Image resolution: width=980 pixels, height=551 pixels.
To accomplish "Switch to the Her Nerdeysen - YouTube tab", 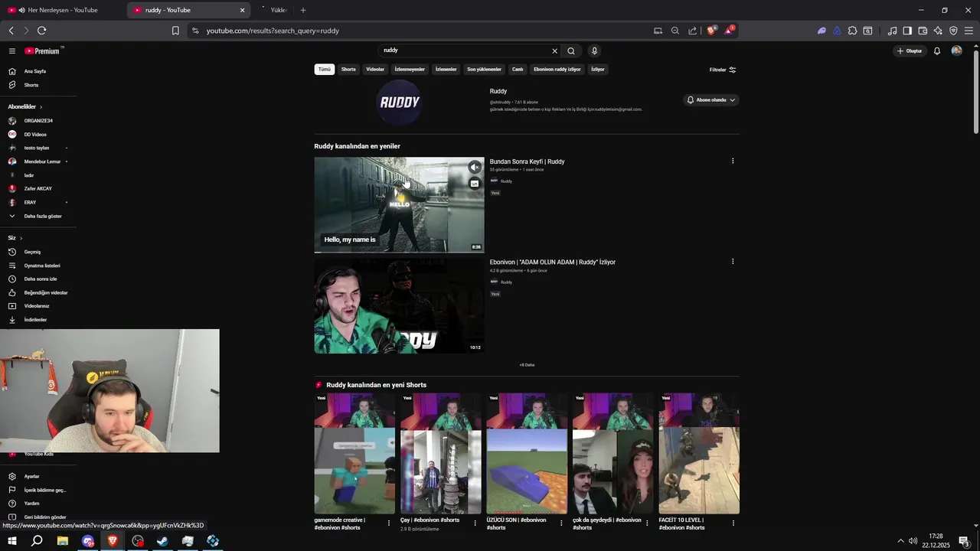I will point(63,10).
